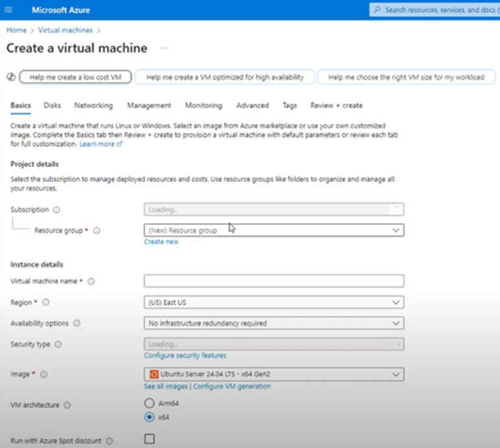Viewport: 500px width, 448px height.
Task: Switch to the Disks tab
Action: 52,106
